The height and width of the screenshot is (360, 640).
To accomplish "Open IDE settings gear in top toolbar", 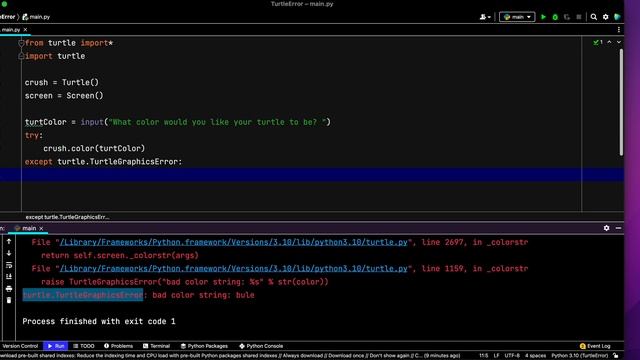I will coord(606,17).
